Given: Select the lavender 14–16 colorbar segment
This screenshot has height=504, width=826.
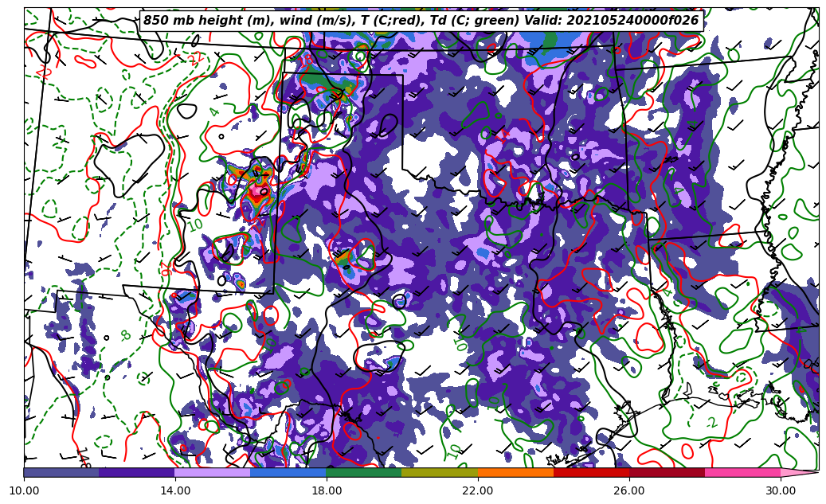Looking at the screenshot, I should click(x=213, y=473).
